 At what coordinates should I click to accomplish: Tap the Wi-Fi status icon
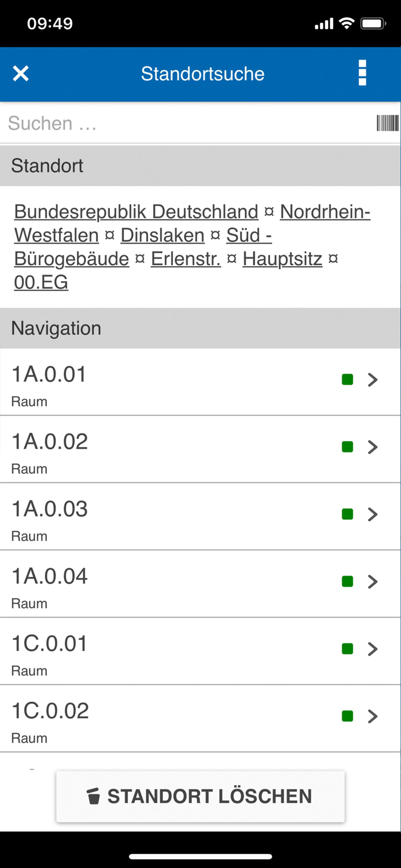coord(347,24)
